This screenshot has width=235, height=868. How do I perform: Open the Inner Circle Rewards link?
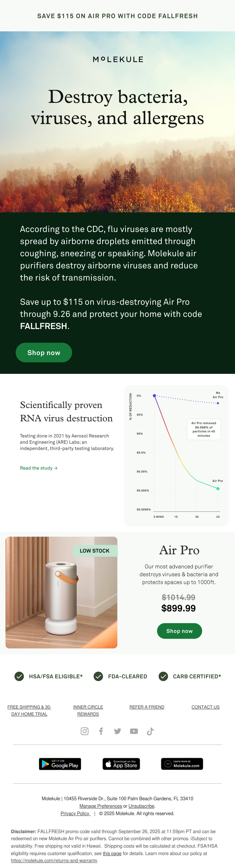tap(88, 710)
